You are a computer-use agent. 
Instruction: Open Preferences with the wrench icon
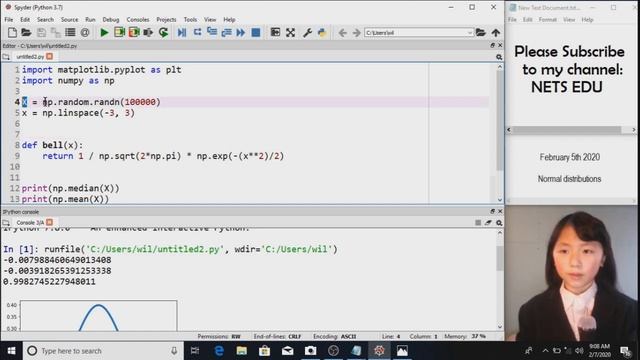307,32
